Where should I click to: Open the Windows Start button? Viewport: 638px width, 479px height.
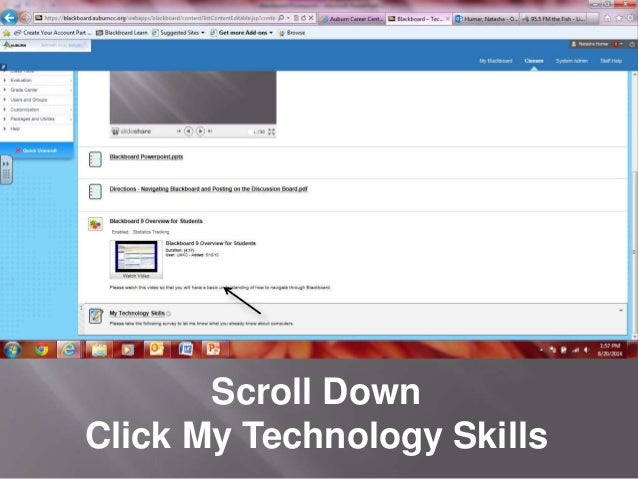[x=12, y=349]
